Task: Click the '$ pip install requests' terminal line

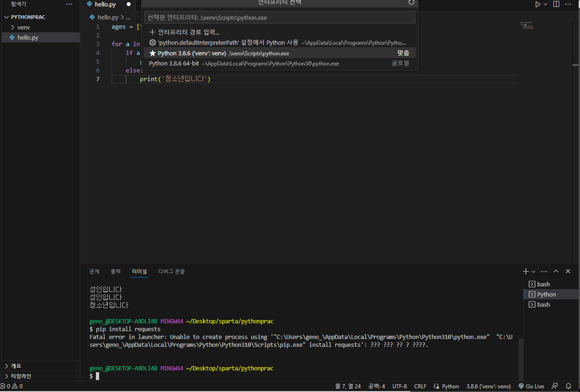Action: point(125,329)
